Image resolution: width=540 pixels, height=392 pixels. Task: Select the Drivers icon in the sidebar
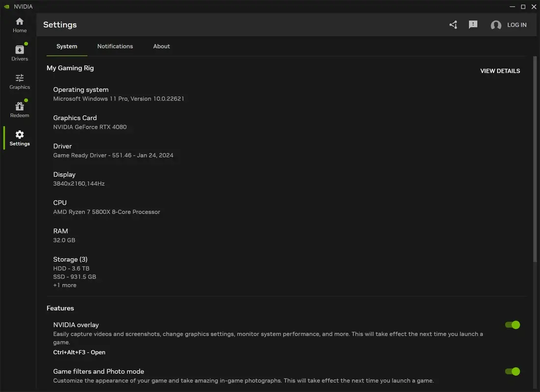tap(20, 50)
